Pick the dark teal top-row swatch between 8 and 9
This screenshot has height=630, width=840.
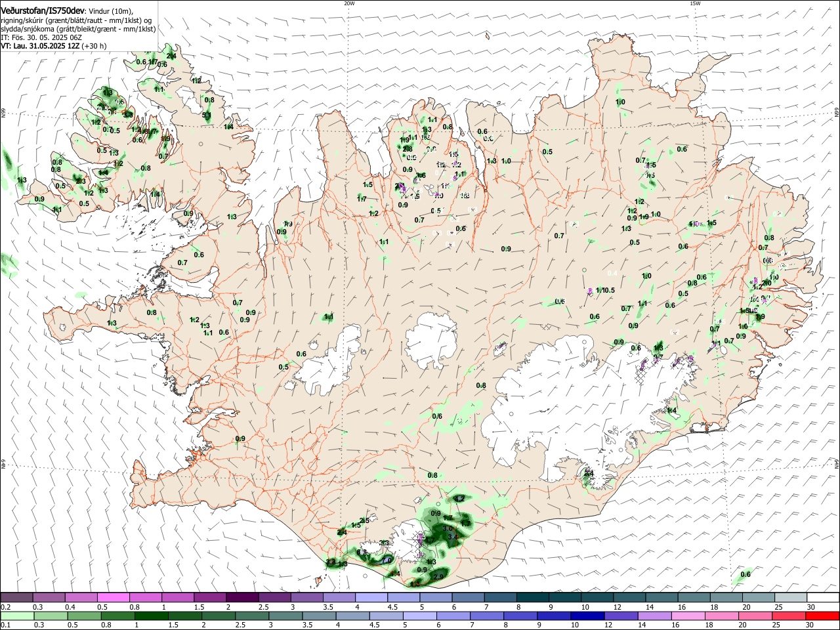click(x=532, y=598)
